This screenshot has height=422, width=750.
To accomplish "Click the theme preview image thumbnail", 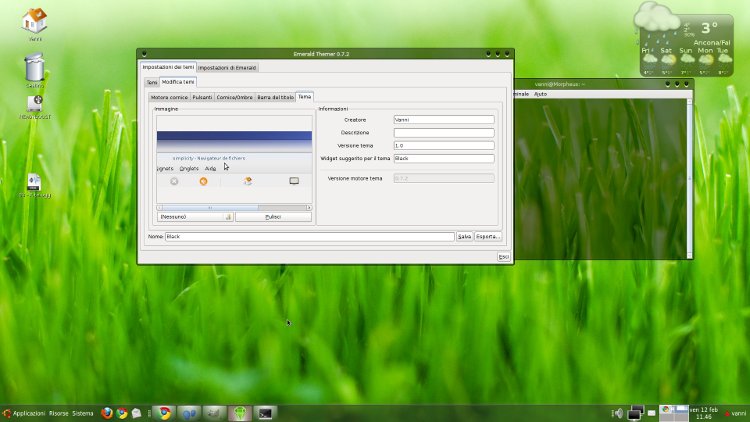I will click(x=234, y=159).
